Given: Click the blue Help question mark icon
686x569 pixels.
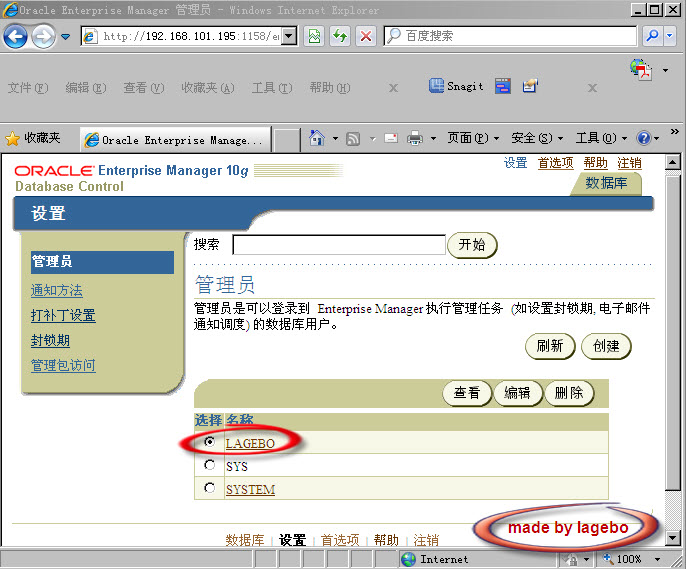Looking at the screenshot, I should (644, 138).
